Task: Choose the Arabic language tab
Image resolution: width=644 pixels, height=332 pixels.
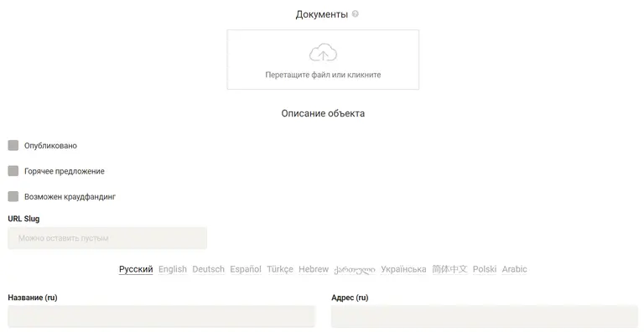Action: coord(514,269)
